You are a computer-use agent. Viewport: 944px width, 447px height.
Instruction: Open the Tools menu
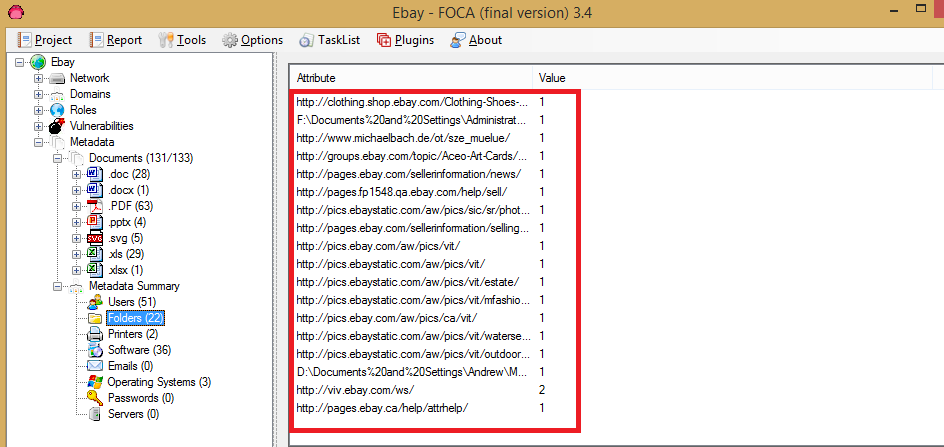[x=182, y=40]
